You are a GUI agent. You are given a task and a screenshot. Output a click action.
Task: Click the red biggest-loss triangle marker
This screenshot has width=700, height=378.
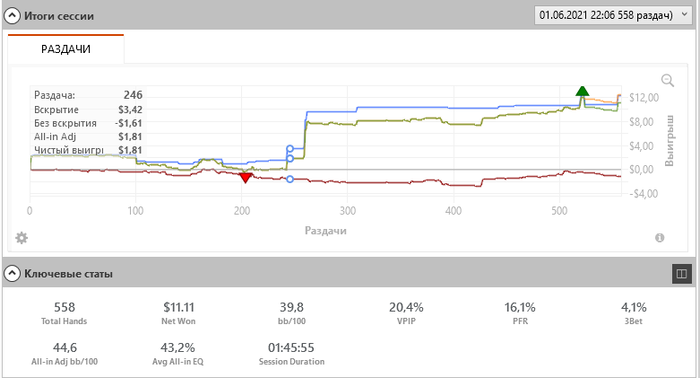pyautogui.click(x=246, y=178)
